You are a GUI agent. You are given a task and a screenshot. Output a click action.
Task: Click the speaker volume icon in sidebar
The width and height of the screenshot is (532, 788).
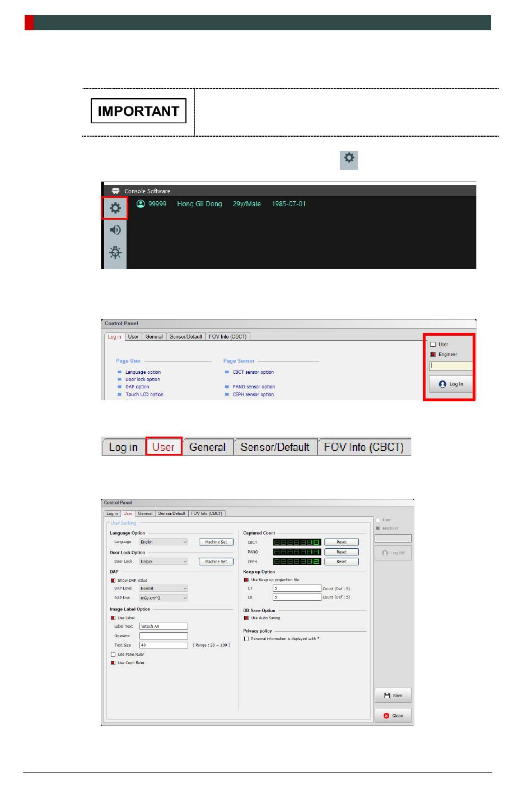point(115,230)
